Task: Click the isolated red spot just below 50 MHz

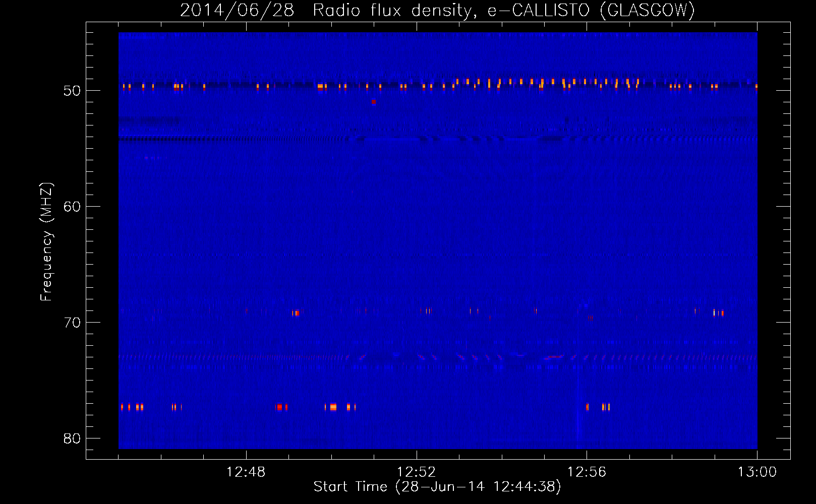Action: pyautogui.click(x=374, y=102)
